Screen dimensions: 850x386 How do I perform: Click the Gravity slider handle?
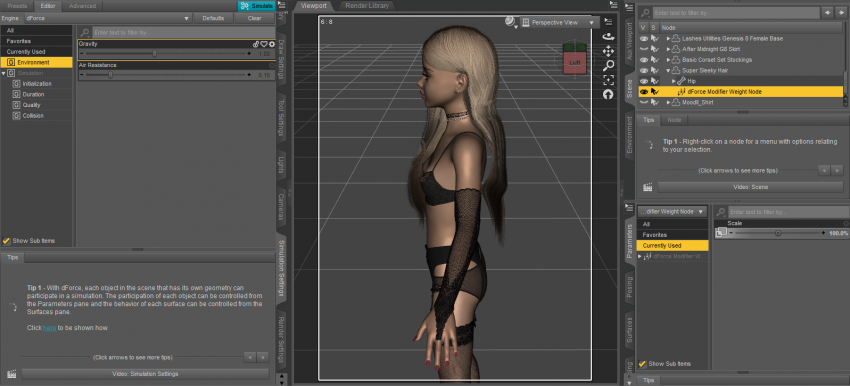point(154,53)
